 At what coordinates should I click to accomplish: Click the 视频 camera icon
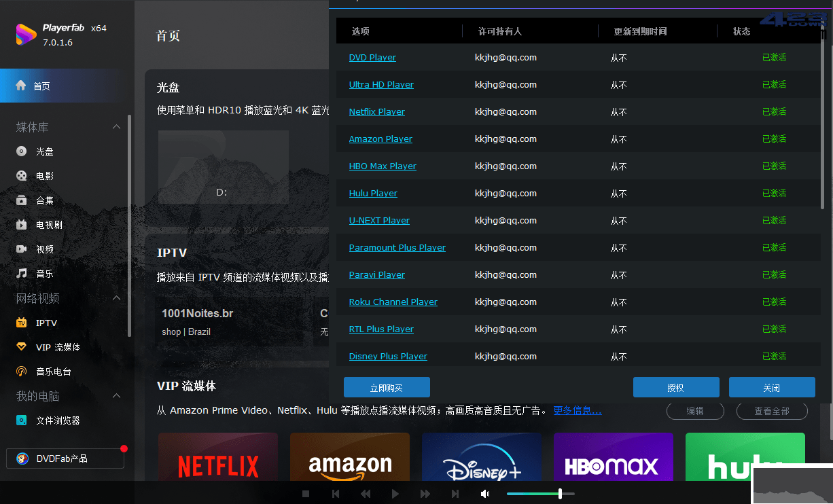pyautogui.click(x=22, y=249)
